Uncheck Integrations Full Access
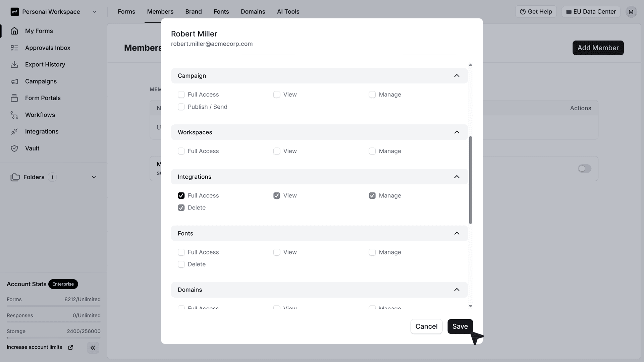Viewport: 644px width, 362px height. [x=181, y=195]
